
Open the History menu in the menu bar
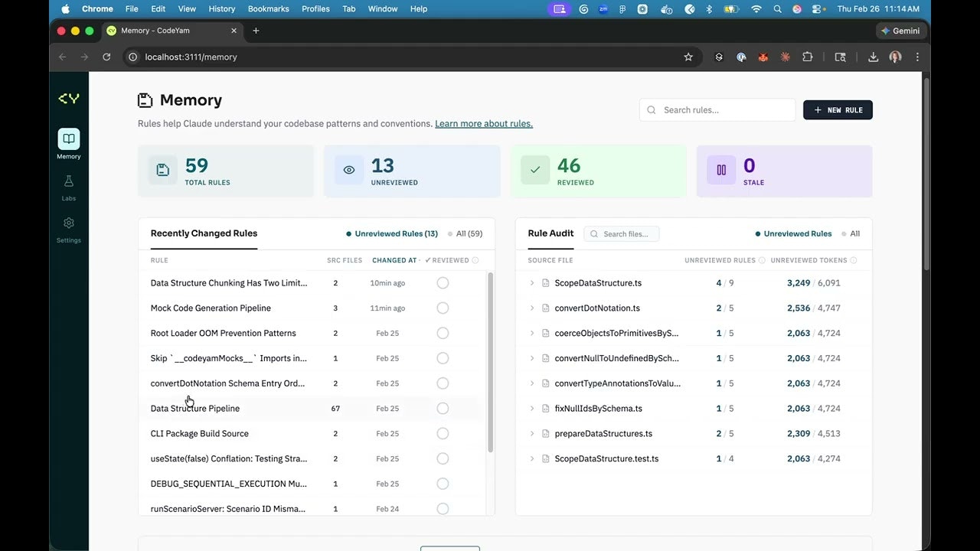pos(221,8)
